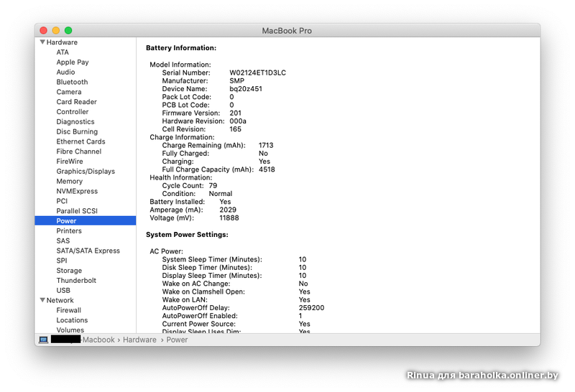Image resolution: width=575 pixels, height=392 pixels.
Task: Click AutoPowerOff Delay value 259200
Action: [x=311, y=308]
